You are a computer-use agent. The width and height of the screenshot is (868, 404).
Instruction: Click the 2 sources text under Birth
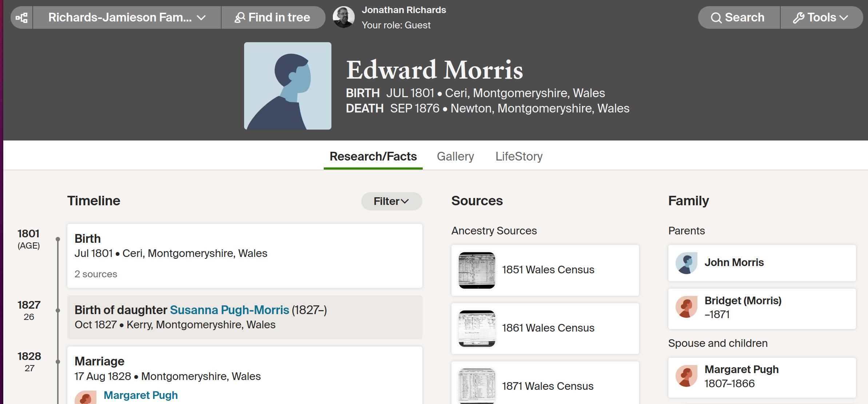pyautogui.click(x=96, y=274)
